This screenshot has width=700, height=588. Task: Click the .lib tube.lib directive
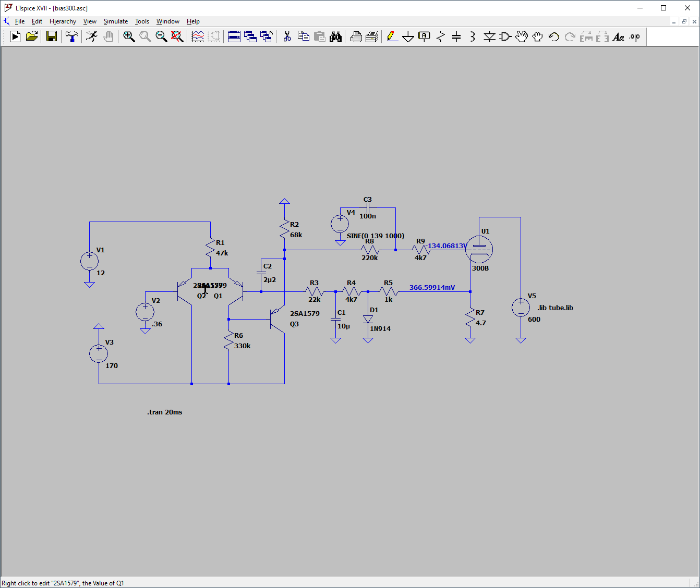point(555,308)
